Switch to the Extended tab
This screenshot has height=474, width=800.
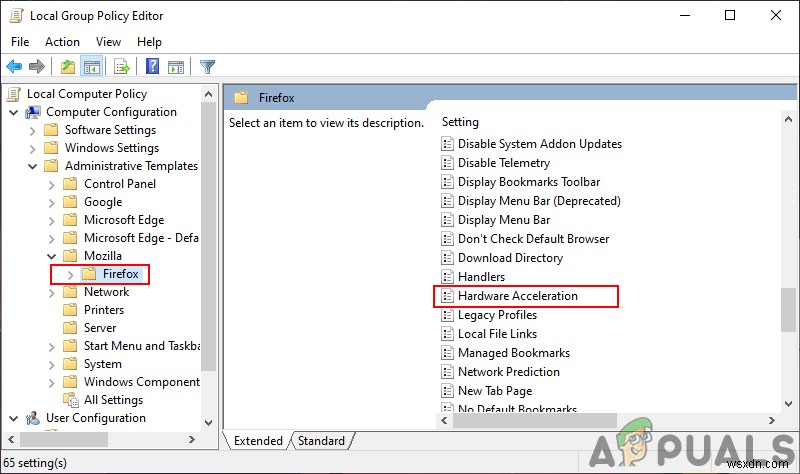tap(258, 441)
